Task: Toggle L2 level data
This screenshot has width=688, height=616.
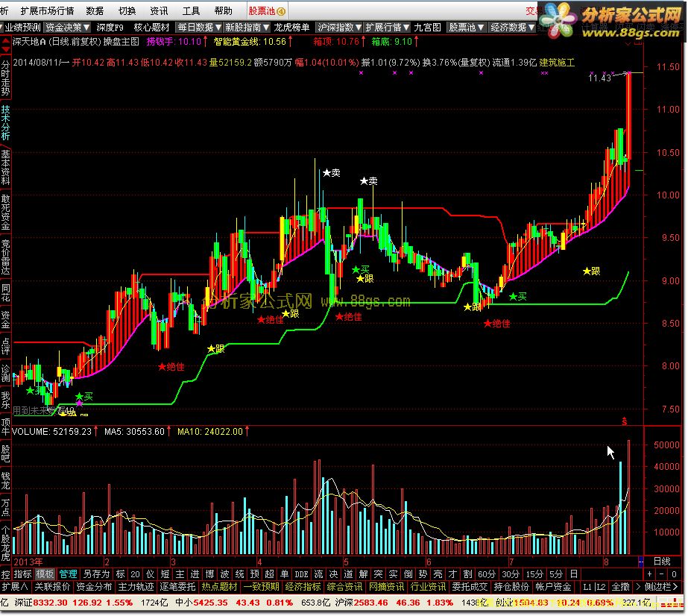Action: (x=601, y=587)
